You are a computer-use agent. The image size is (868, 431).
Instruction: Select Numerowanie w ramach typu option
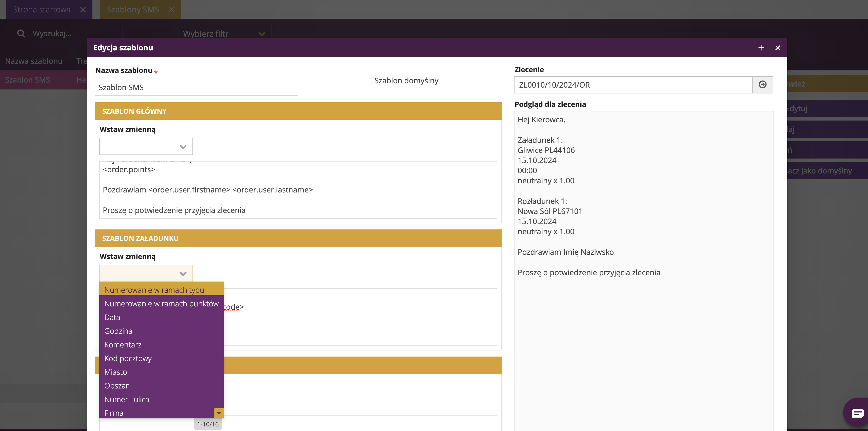click(x=154, y=290)
